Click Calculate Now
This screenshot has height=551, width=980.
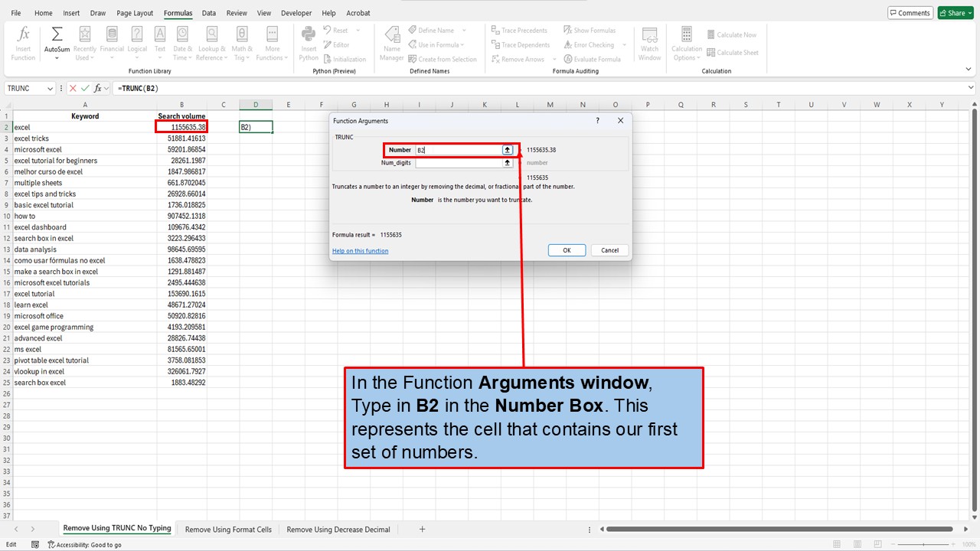pyautogui.click(x=732, y=34)
